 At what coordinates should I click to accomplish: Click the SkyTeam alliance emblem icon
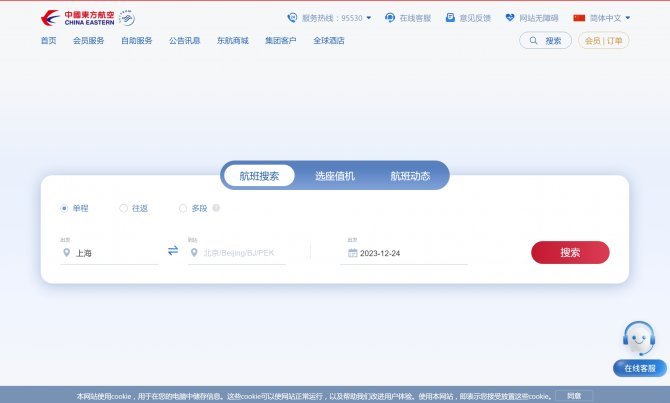[127, 18]
